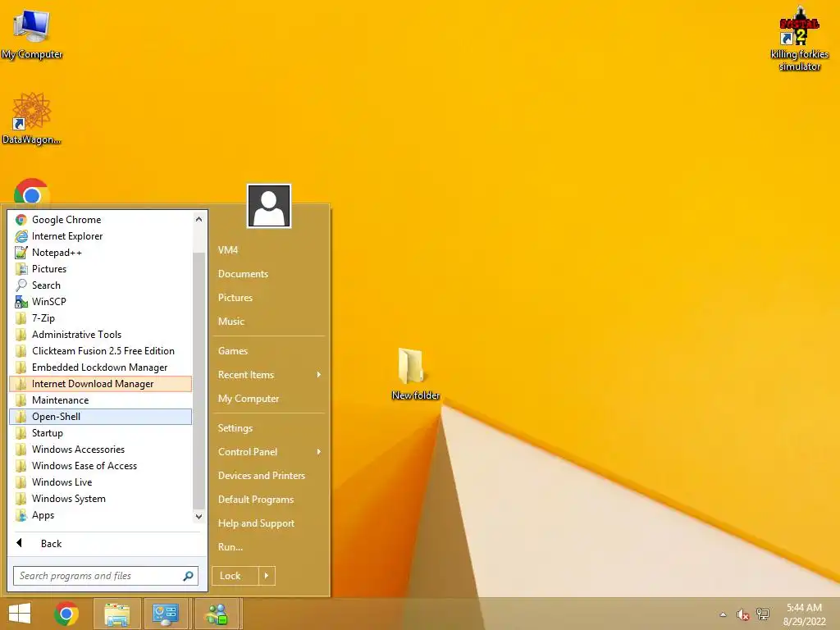Open Embedded Lockdown Manager folder

click(x=100, y=367)
